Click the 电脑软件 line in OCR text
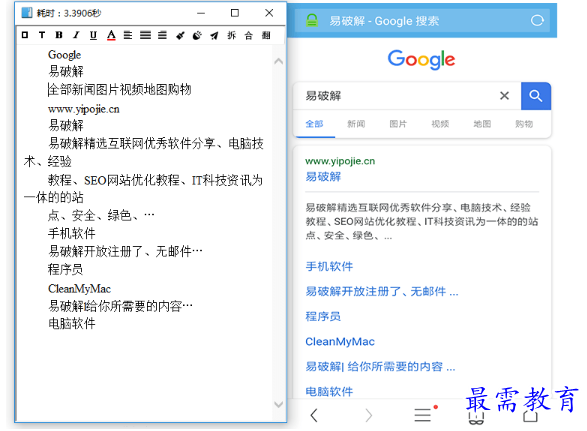The width and height of the screenshot is (587, 431). click(x=72, y=324)
